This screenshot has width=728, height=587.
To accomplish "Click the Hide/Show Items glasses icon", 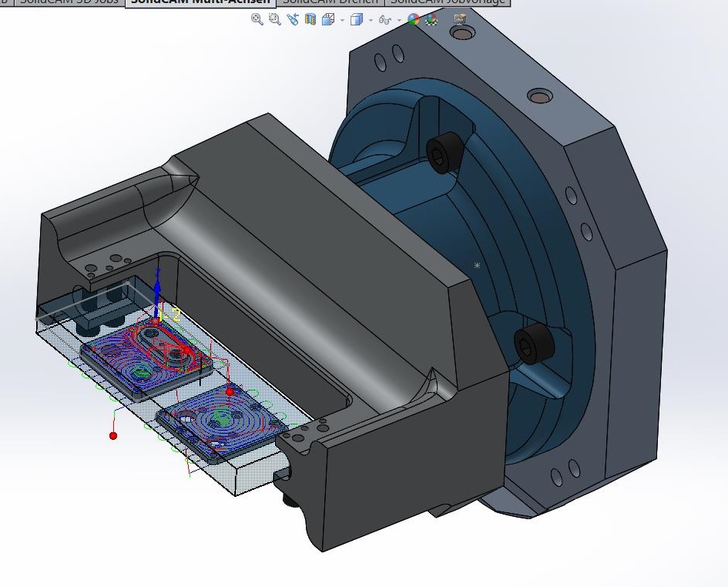I will tap(384, 20).
